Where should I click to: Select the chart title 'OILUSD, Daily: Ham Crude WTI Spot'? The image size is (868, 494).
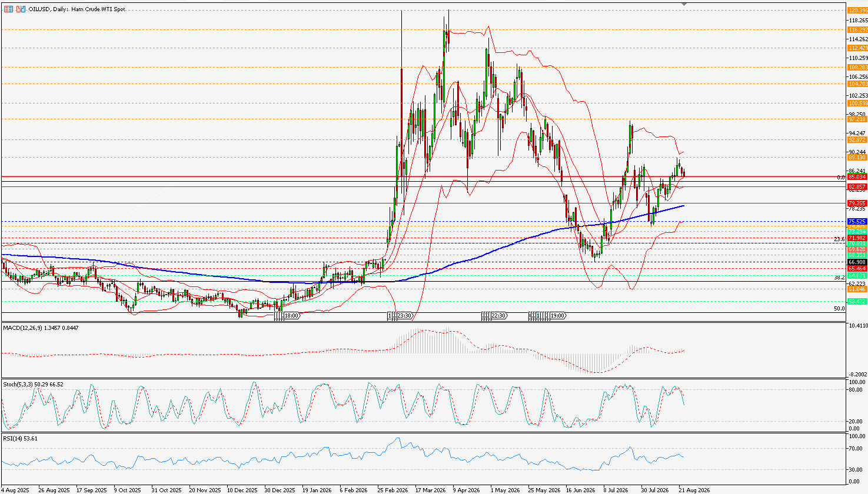[x=77, y=9]
